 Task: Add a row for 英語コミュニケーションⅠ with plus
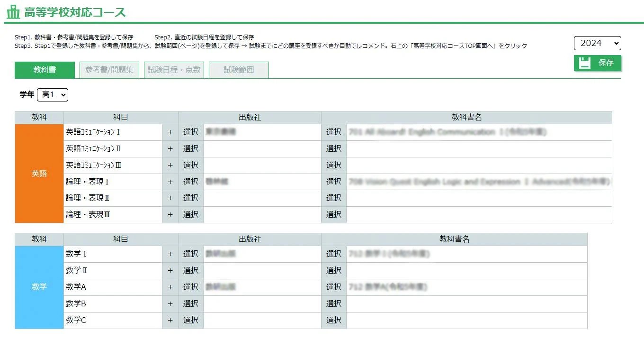tap(170, 132)
